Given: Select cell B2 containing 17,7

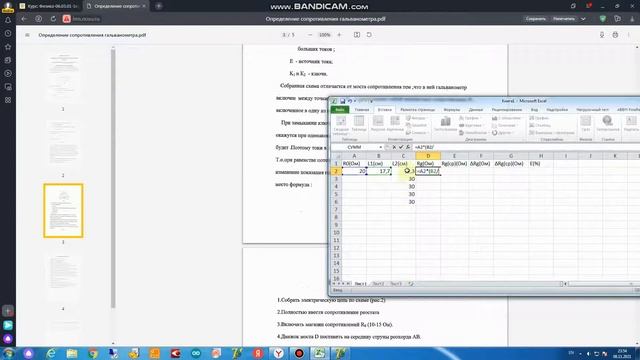Looking at the screenshot, I should (x=379, y=171).
